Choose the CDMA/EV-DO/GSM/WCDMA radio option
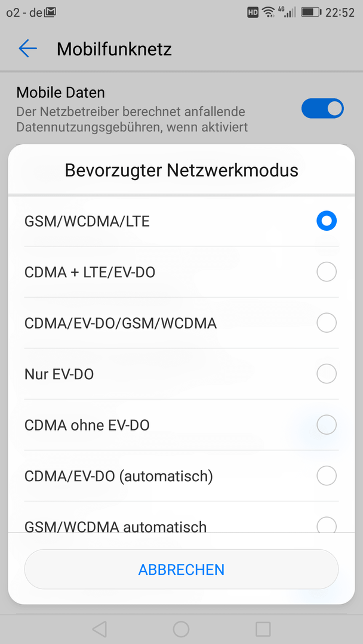This screenshot has width=363, height=644. click(x=327, y=323)
